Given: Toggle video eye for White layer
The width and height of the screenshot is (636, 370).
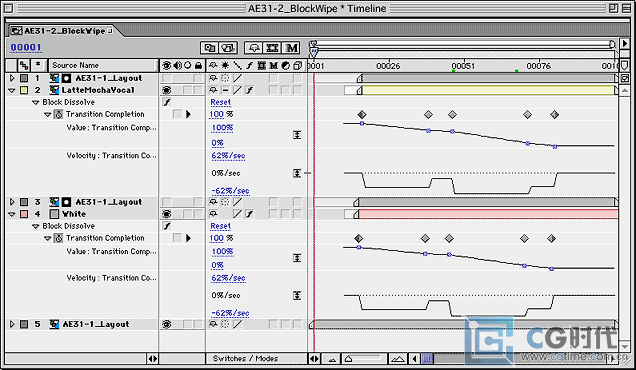Looking at the screenshot, I should pos(166,214).
